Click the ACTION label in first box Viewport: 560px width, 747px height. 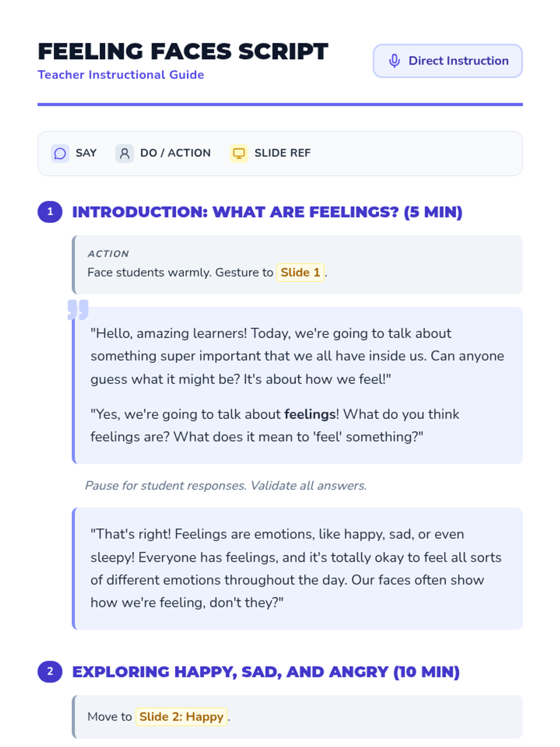point(108,254)
